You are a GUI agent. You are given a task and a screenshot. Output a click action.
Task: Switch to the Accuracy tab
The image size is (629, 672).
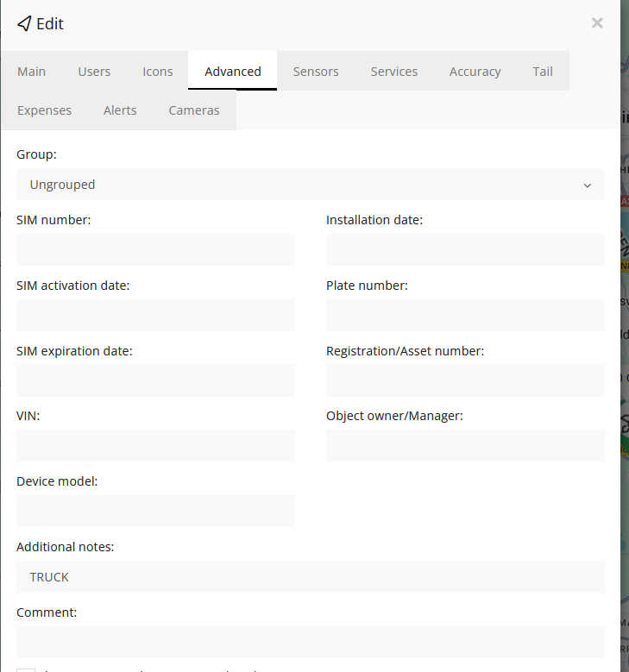tap(475, 72)
